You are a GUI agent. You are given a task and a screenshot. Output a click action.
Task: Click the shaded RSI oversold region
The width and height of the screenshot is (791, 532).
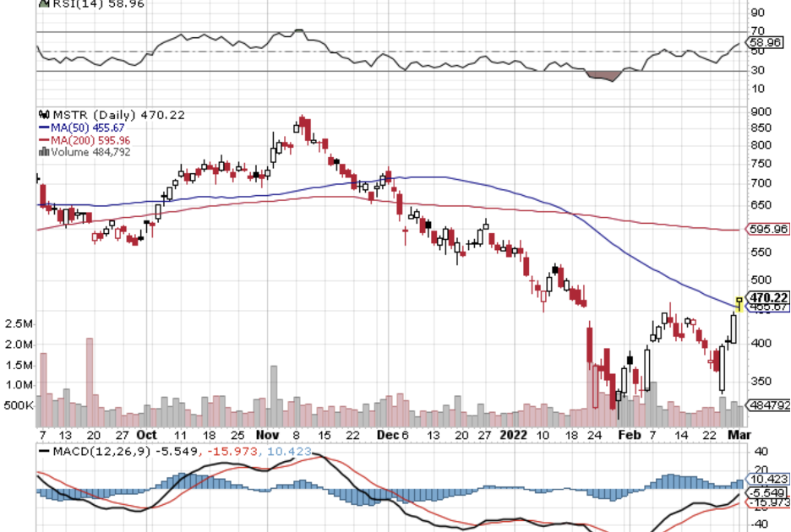pos(603,76)
